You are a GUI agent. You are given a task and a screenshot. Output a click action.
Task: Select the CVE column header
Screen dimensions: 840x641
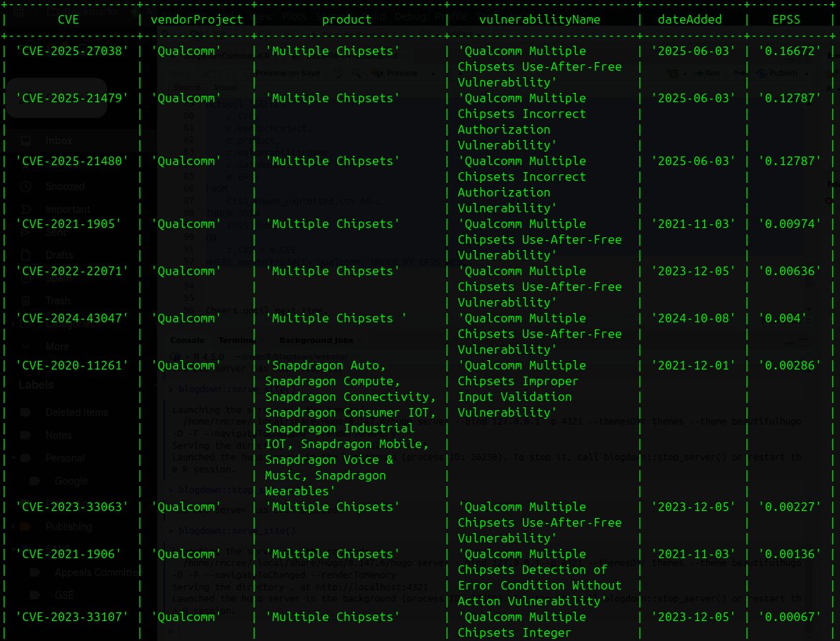tap(68, 20)
